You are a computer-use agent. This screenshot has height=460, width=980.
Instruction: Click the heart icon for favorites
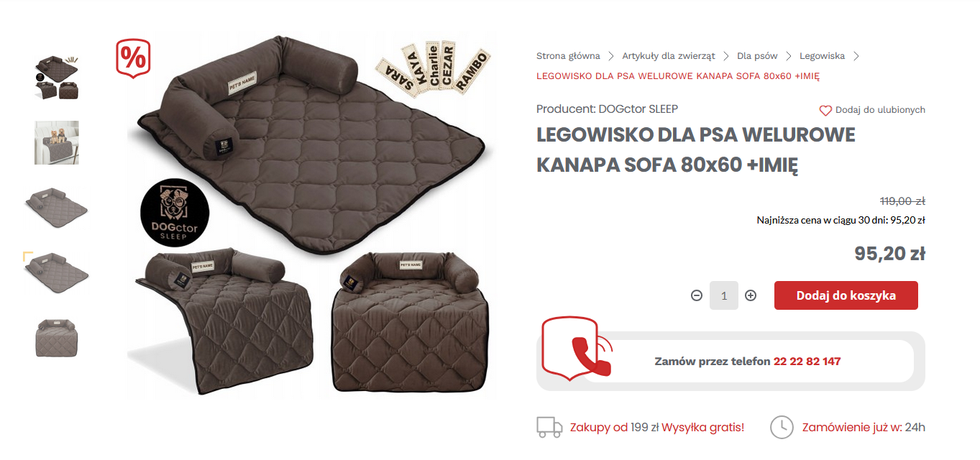tap(825, 111)
